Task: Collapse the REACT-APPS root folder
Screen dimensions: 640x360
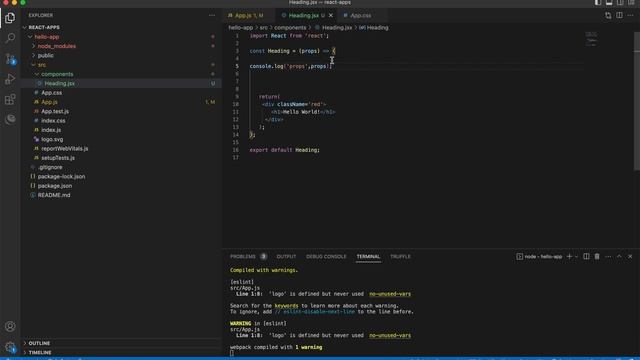Action: click(x=25, y=27)
